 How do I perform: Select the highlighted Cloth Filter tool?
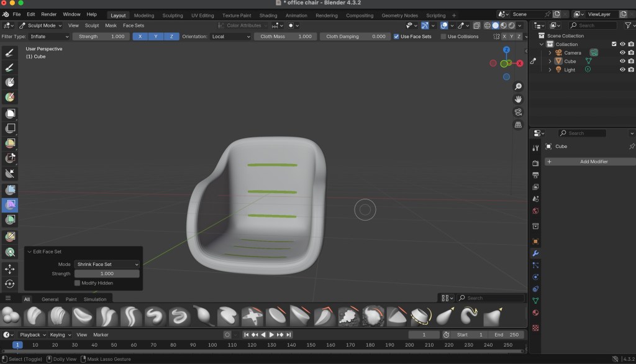pyautogui.click(x=11, y=204)
